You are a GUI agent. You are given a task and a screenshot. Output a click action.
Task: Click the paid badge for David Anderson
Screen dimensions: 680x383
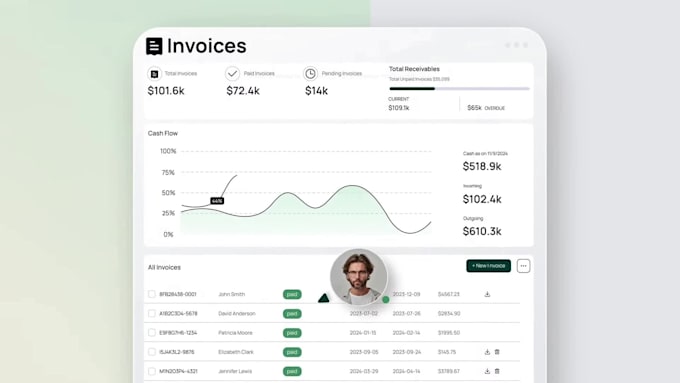tap(292, 314)
